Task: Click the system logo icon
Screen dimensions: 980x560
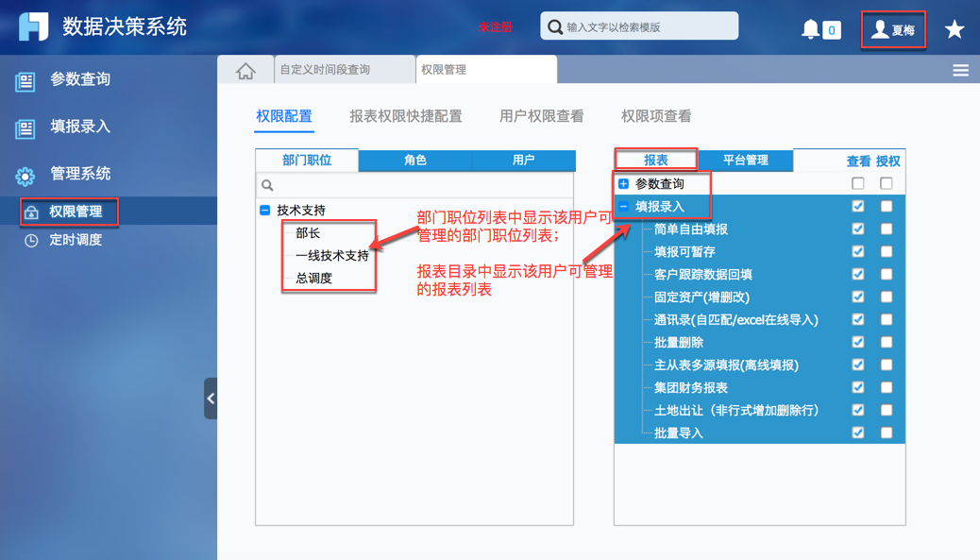Action: point(33,26)
